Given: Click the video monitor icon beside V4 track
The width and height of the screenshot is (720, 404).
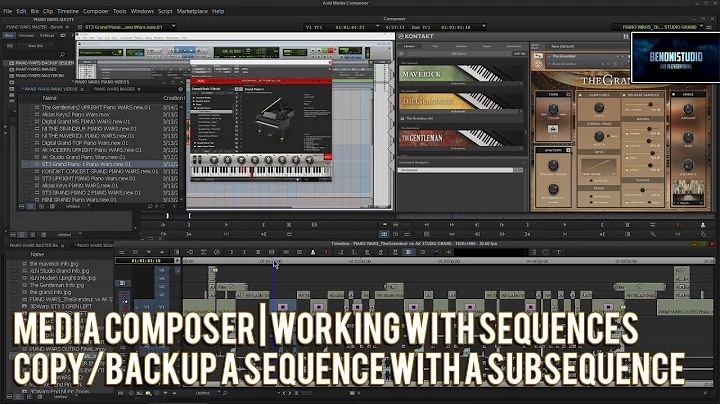Looking at the screenshot, I should coord(122,283).
